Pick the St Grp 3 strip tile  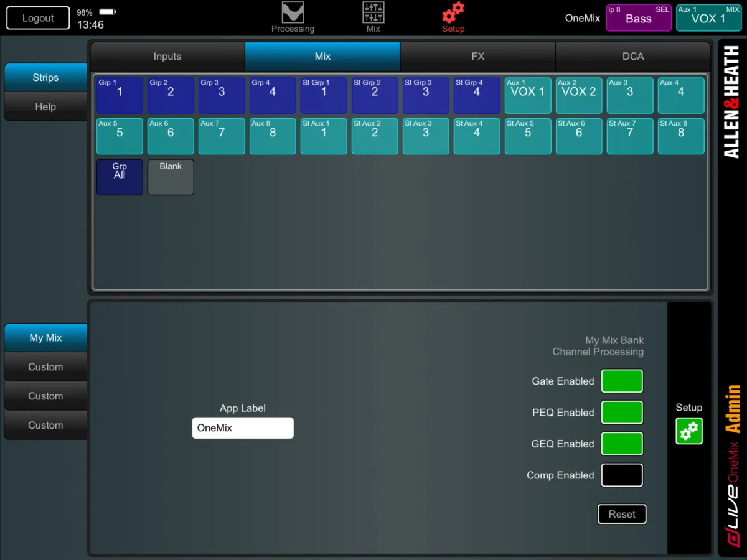click(426, 95)
